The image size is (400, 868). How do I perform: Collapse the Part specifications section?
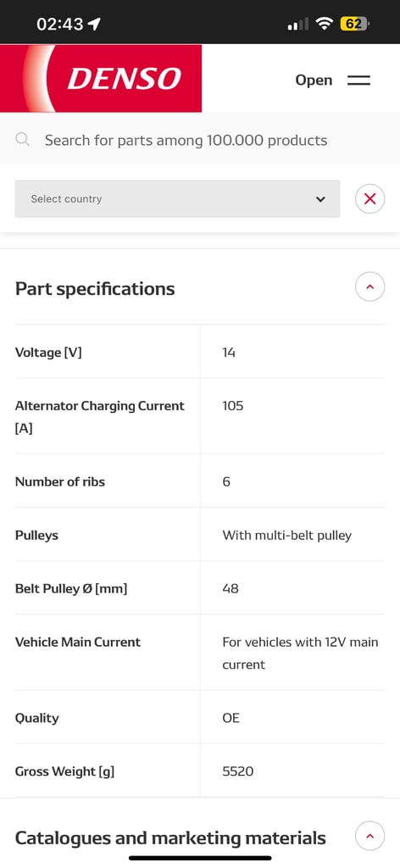click(x=370, y=287)
